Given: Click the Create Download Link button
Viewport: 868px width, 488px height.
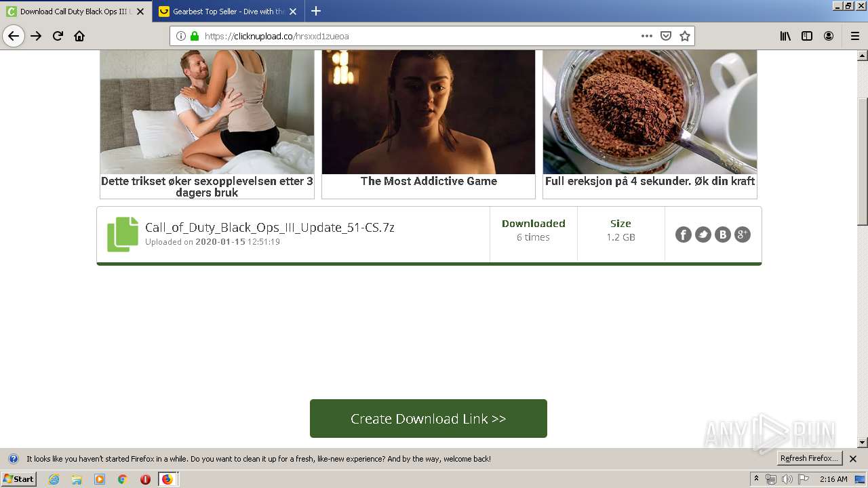Looking at the screenshot, I should pos(429,418).
